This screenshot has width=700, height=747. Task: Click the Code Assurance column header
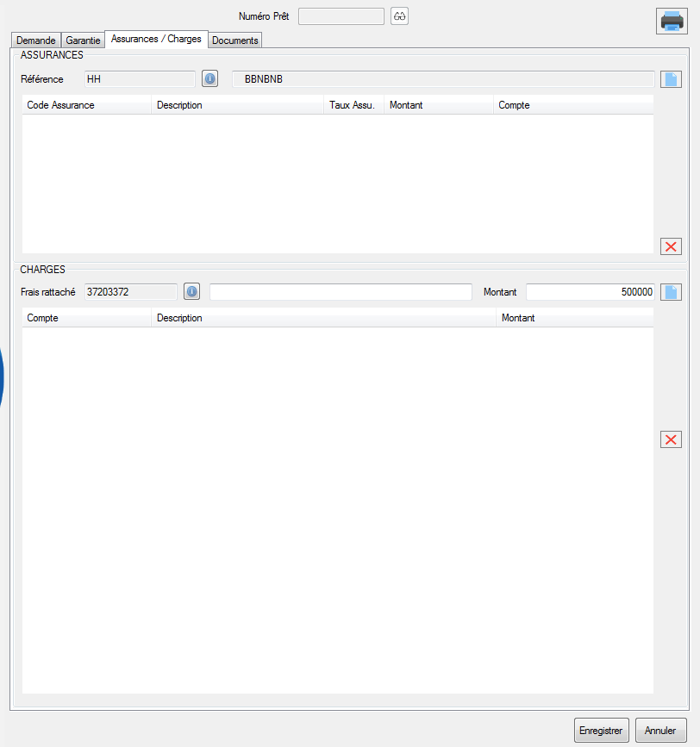point(86,105)
